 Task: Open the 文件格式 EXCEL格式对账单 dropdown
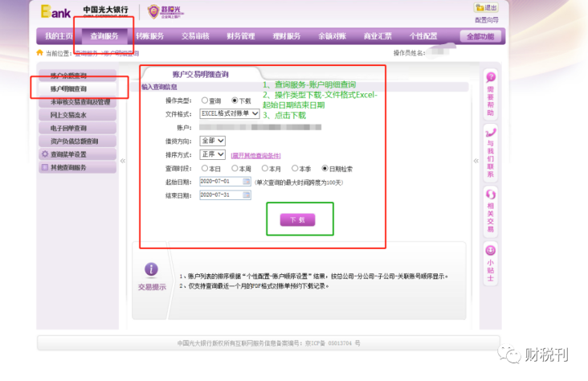pyautogui.click(x=230, y=113)
